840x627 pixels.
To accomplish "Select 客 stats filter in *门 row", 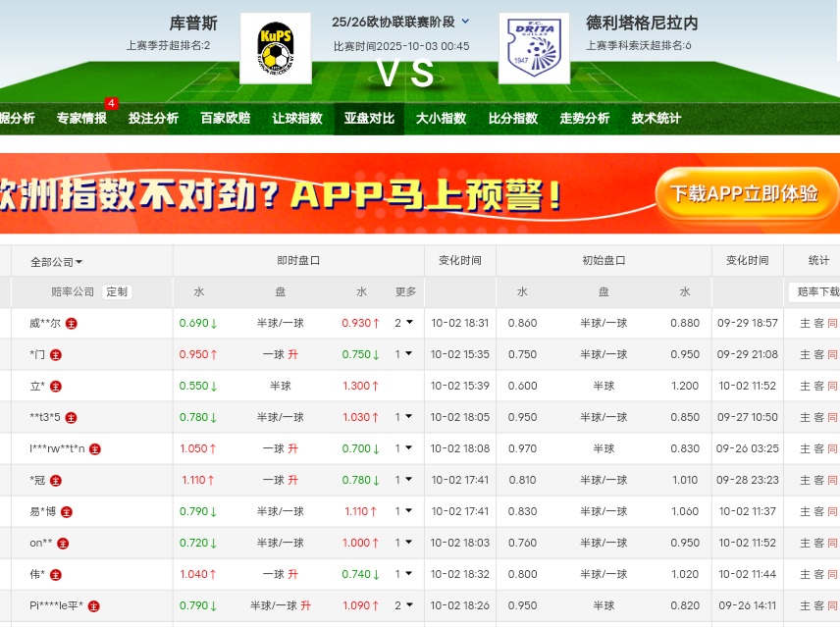I will [x=818, y=354].
